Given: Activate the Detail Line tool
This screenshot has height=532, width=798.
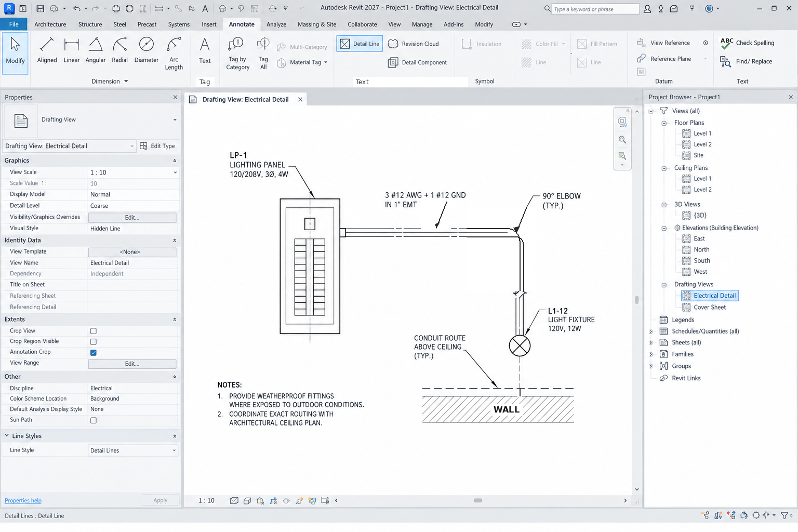Looking at the screenshot, I should pyautogui.click(x=360, y=44).
